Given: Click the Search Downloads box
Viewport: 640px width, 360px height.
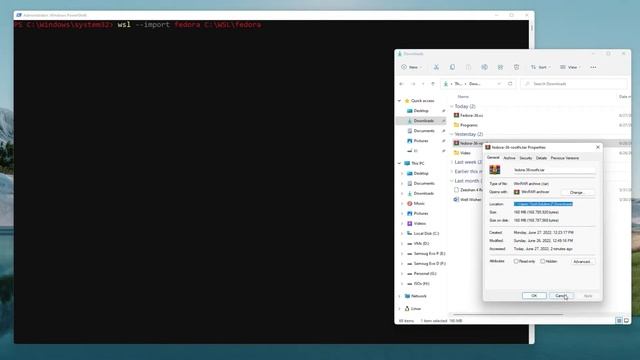Looking at the screenshot, I should pos(574,84).
